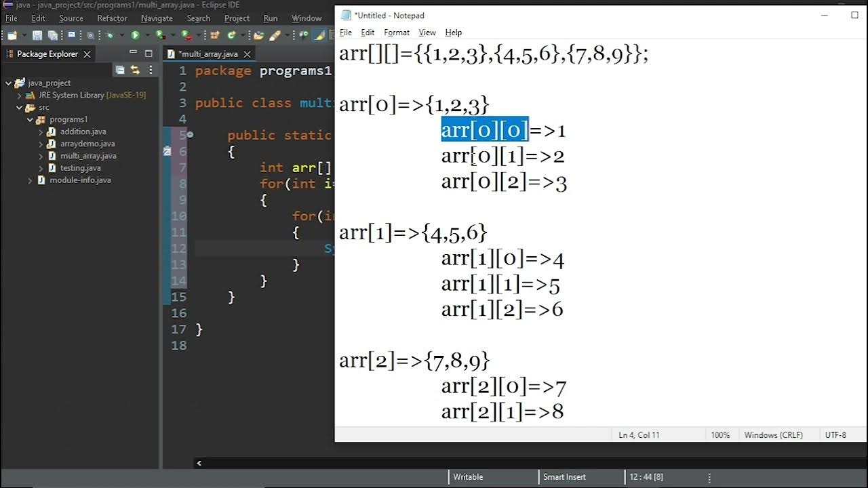Open Eclipse Source menu
The width and height of the screenshot is (868, 488).
click(71, 18)
